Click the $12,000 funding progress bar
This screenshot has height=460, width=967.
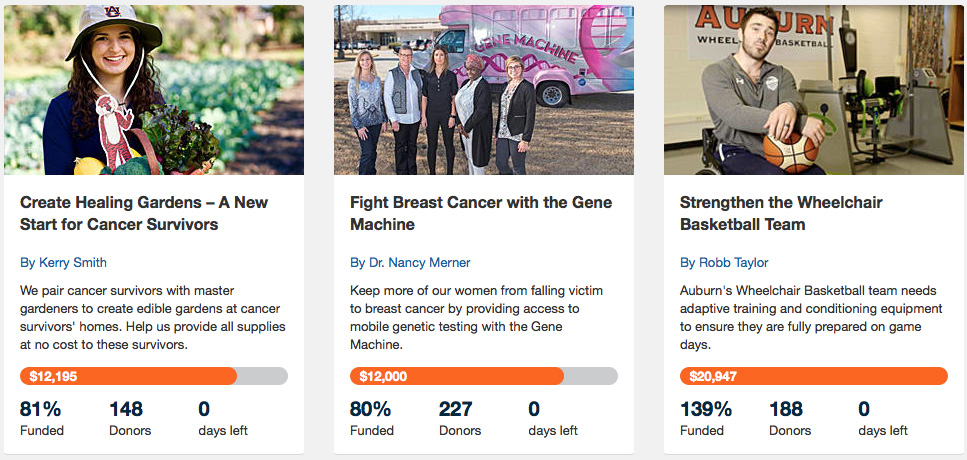[484, 376]
